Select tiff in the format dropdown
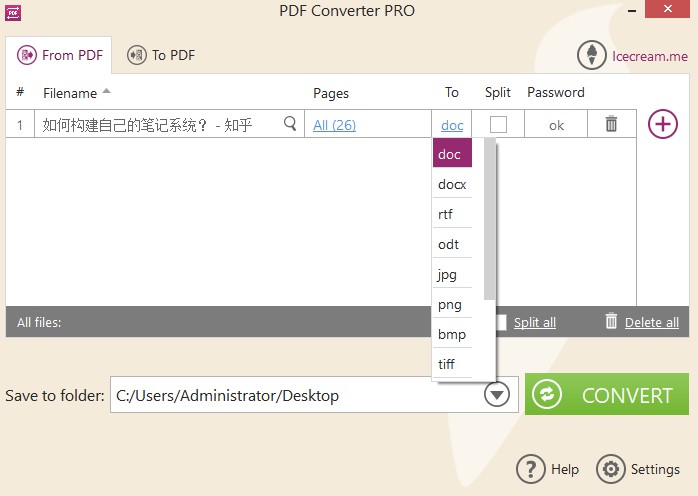 (x=452, y=364)
